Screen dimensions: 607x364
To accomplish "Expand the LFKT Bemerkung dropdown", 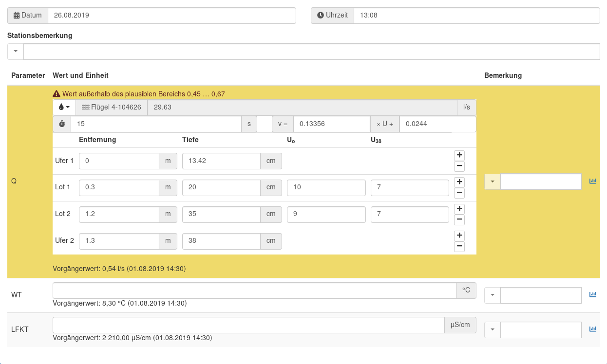I will (493, 329).
